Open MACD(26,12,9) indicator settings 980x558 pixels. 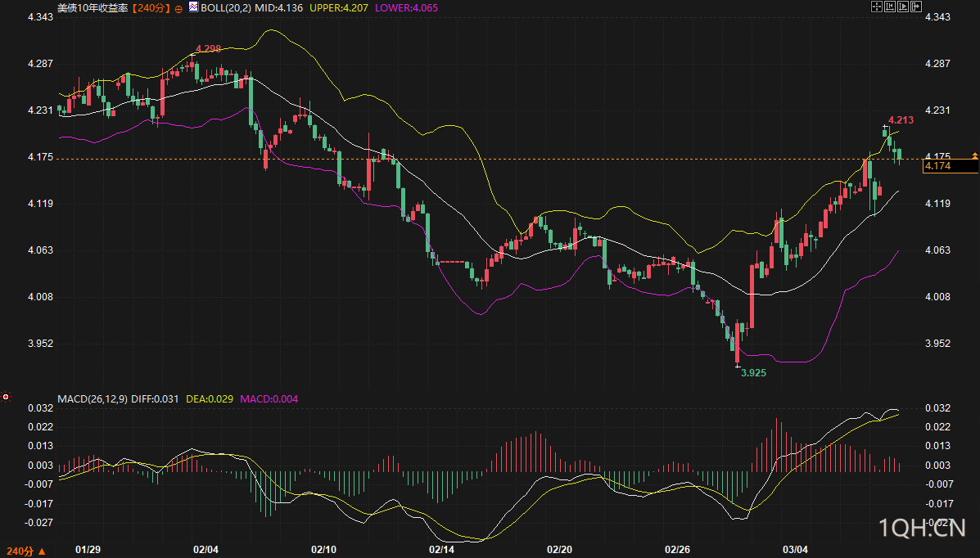92,398
